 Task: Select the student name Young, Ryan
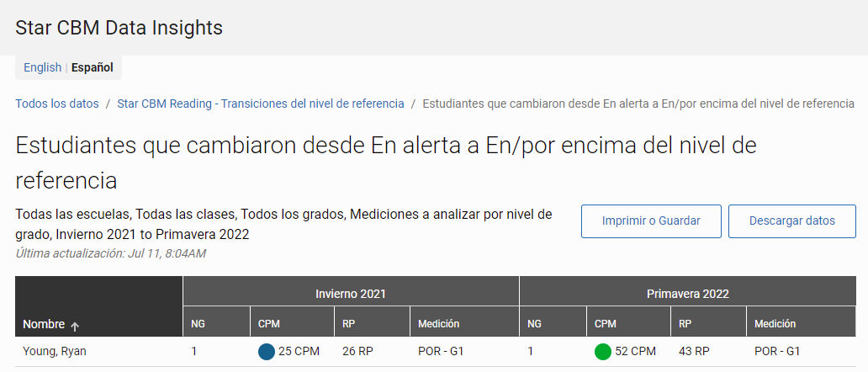click(54, 352)
